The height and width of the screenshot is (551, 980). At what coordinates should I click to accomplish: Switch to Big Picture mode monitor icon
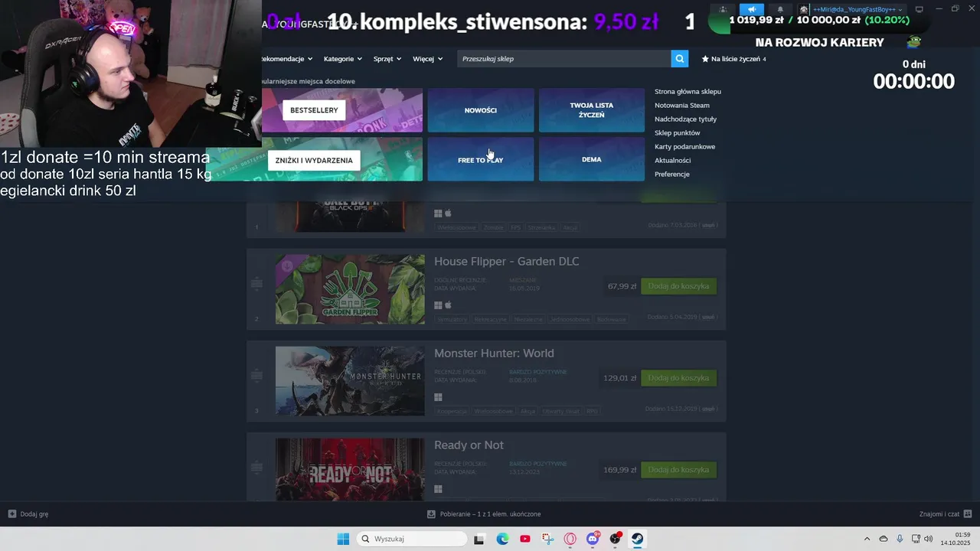(920, 9)
